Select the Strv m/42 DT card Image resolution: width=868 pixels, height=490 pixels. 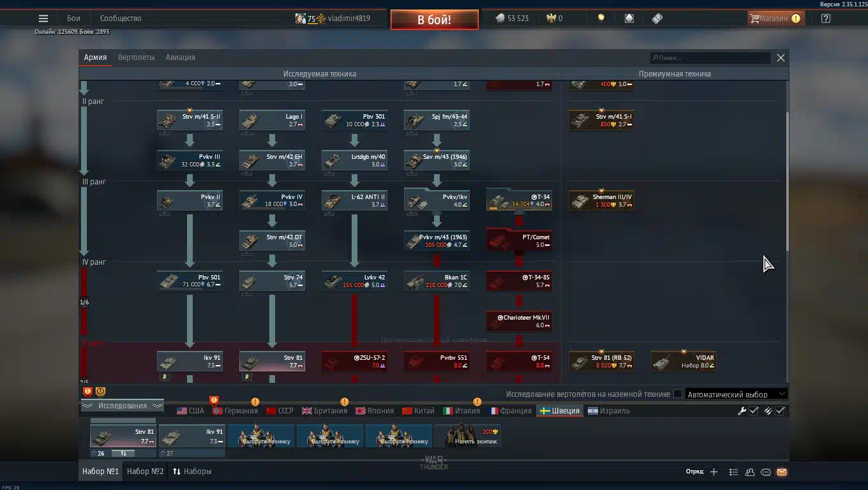(x=272, y=241)
